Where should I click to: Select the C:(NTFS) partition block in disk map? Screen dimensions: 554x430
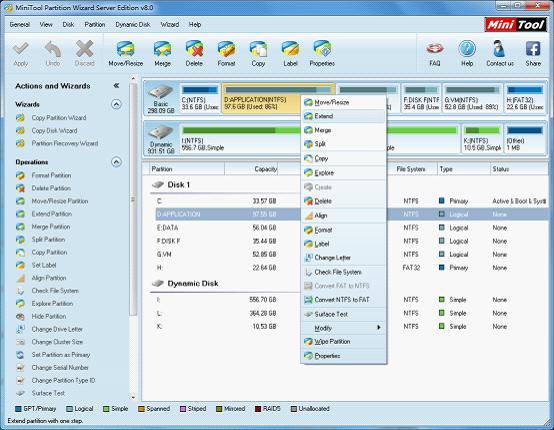200,98
